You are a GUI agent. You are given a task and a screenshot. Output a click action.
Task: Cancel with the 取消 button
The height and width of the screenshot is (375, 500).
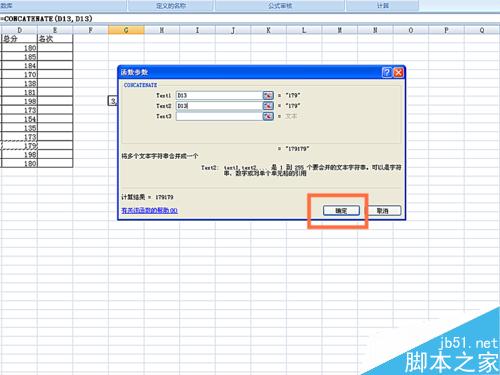click(383, 211)
